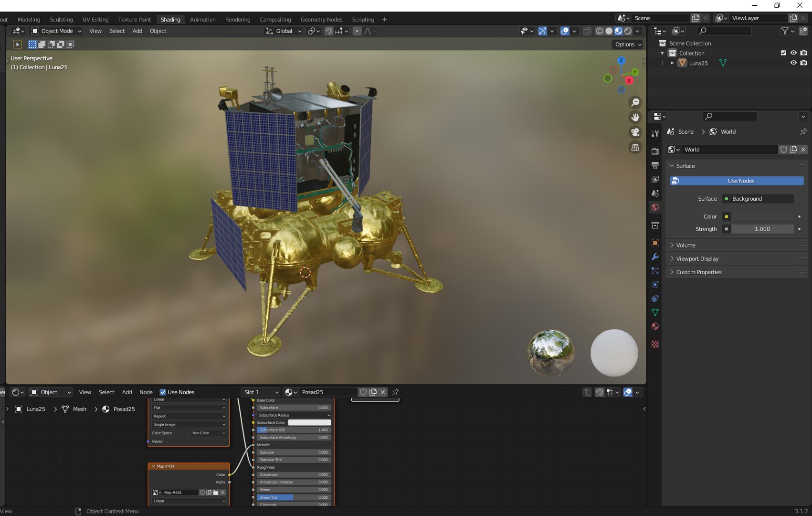Toggle the camera view gizmo

(x=635, y=132)
